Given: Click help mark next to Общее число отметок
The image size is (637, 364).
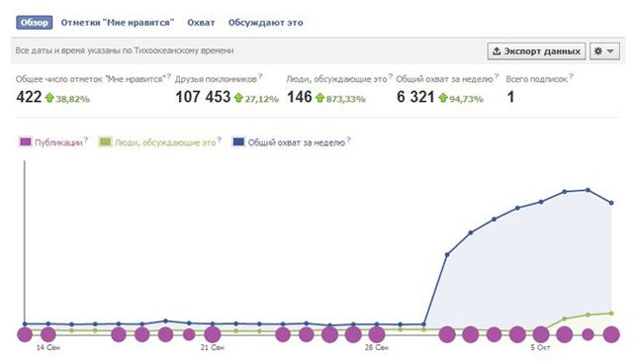Looking at the screenshot, I should pyautogui.click(x=169, y=76).
